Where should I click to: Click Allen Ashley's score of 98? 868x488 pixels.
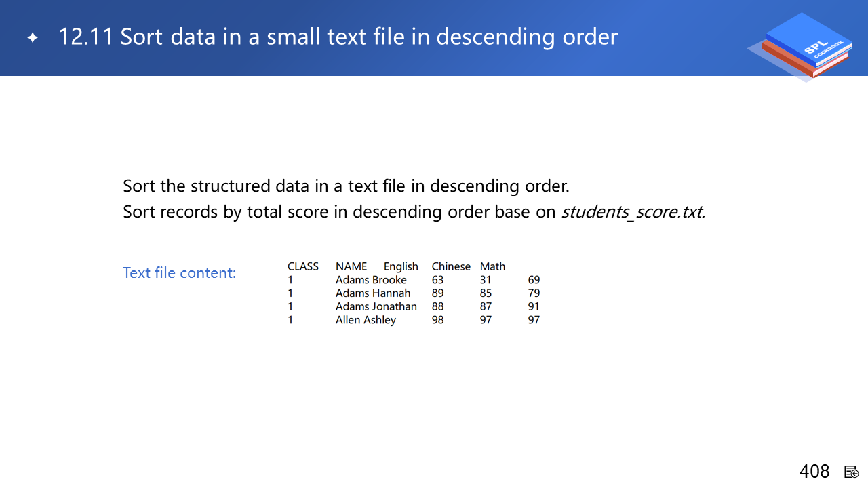pyautogui.click(x=438, y=320)
